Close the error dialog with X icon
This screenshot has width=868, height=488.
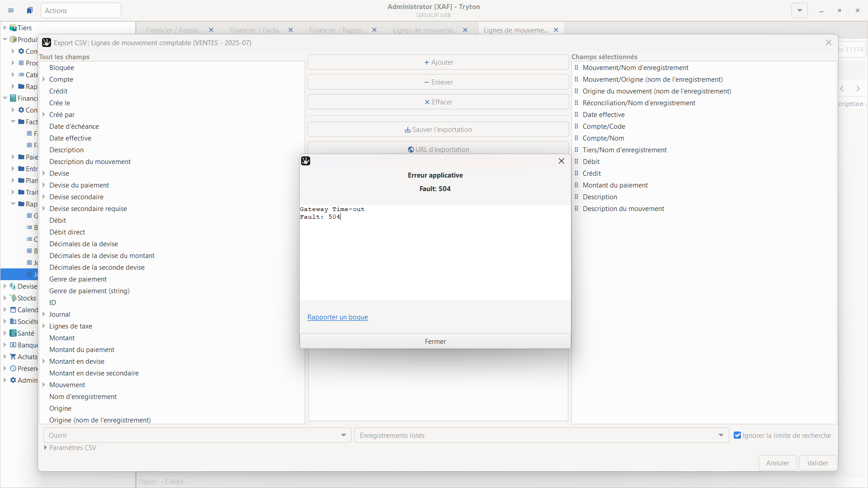pyautogui.click(x=561, y=161)
